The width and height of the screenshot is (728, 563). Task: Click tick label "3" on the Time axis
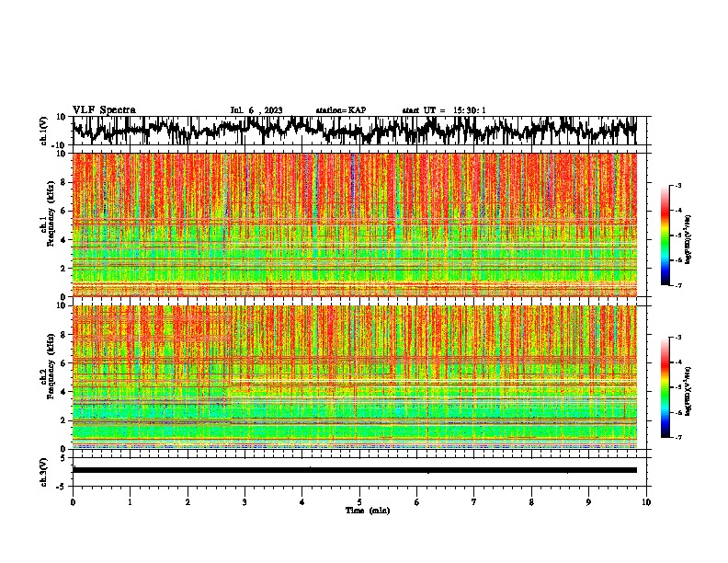pyautogui.click(x=245, y=502)
